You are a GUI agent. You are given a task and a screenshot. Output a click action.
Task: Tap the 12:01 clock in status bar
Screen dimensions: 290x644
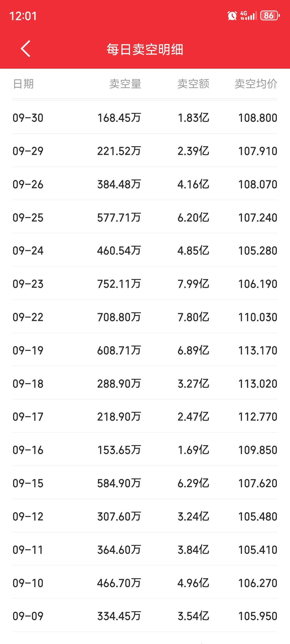[x=23, y=16]
